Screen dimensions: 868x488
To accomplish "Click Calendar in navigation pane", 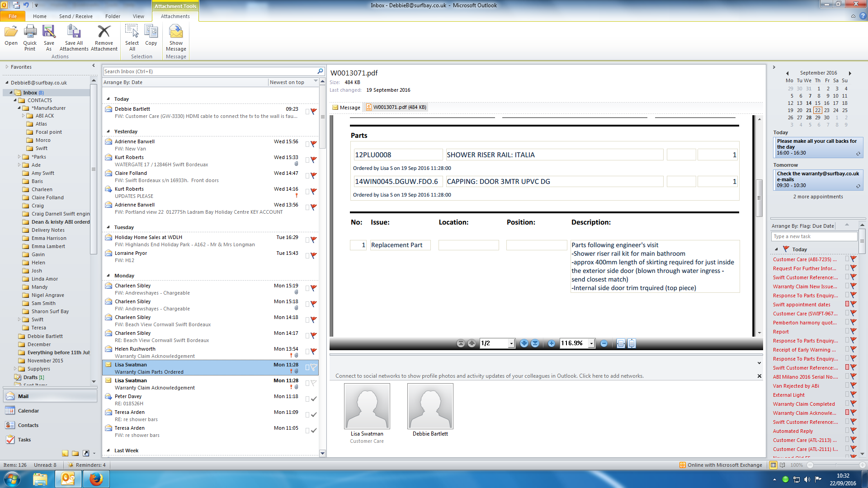I will pos(28,411).
